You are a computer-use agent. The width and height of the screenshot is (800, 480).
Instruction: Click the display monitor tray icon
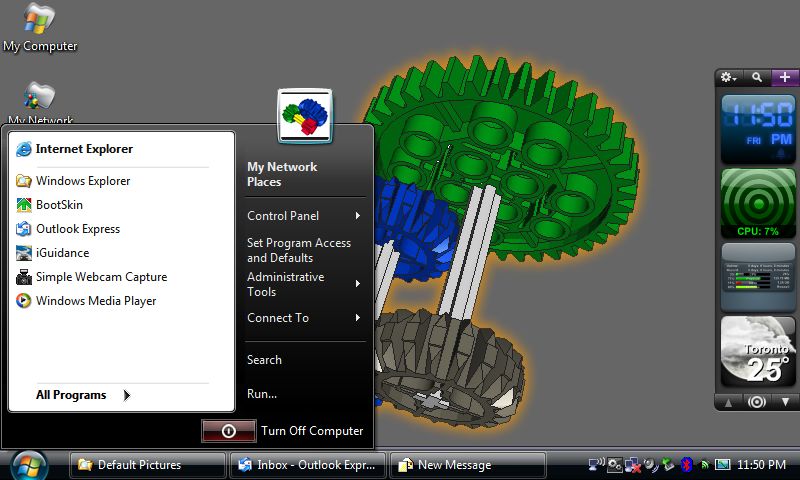(x=722, y=465)
